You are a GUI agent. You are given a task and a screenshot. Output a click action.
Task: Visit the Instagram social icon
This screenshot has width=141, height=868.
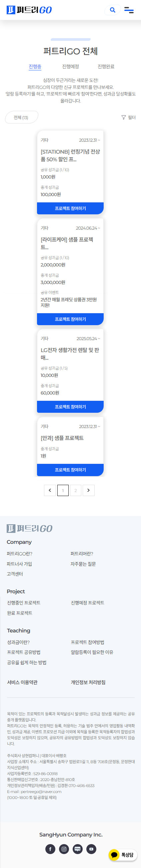tap(64, 849)
